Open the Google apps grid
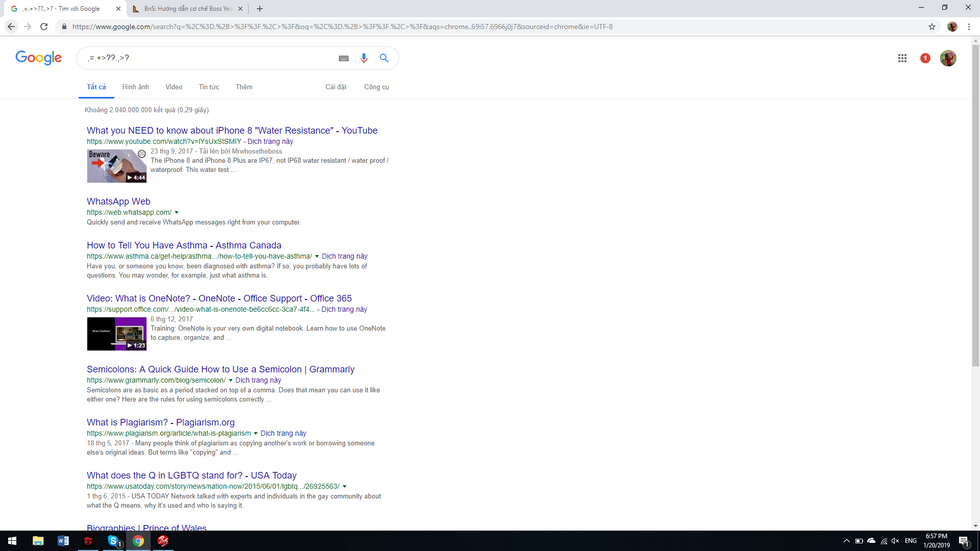This screenshot has height=551, width=980. 902,58
